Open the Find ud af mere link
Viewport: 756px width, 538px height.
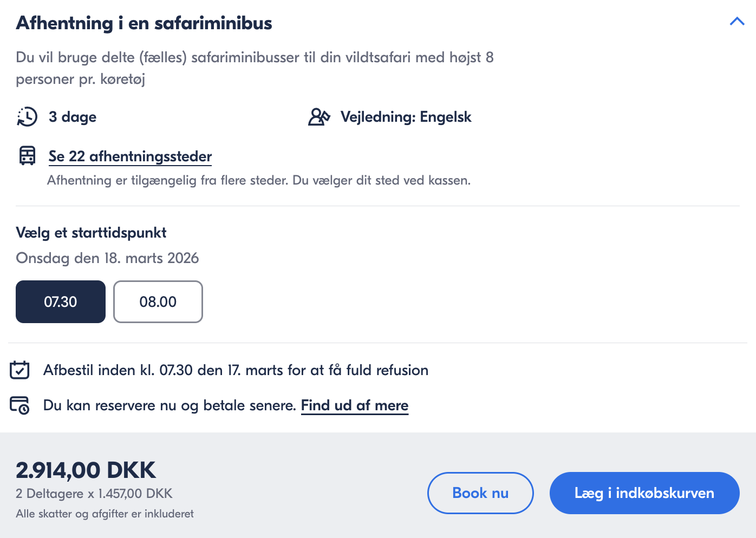click(355, 405)
